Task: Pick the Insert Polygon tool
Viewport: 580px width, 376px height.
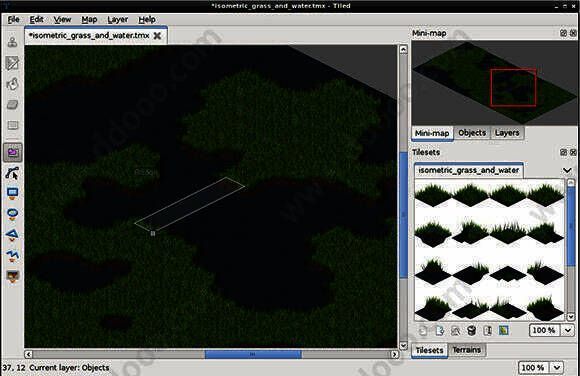Action: point(13,235)
